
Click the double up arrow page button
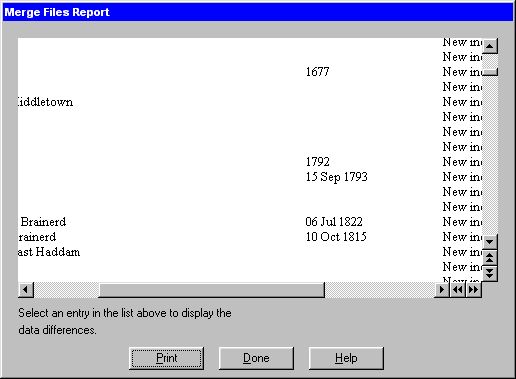[x=490, y=258]
